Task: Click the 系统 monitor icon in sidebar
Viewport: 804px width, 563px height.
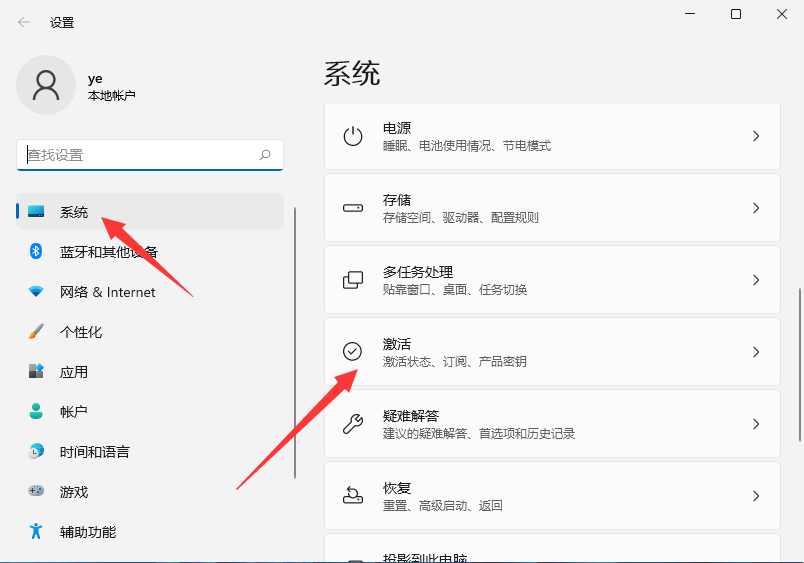Action: 36,211
